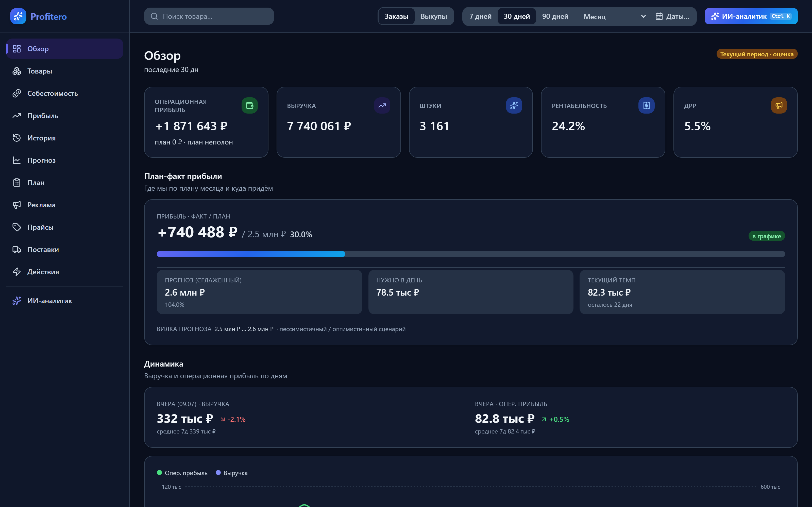
Task: Click the receipt icon on Рентабельность card
Action: [646, 106]
